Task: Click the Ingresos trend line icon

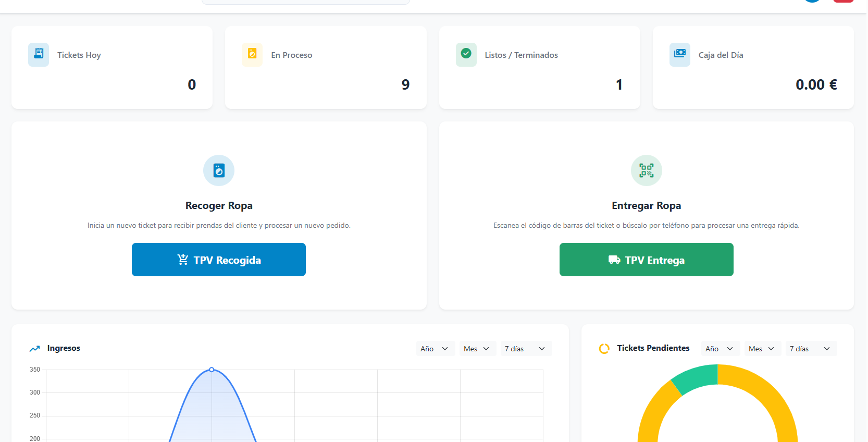Action: coord(35,349)
